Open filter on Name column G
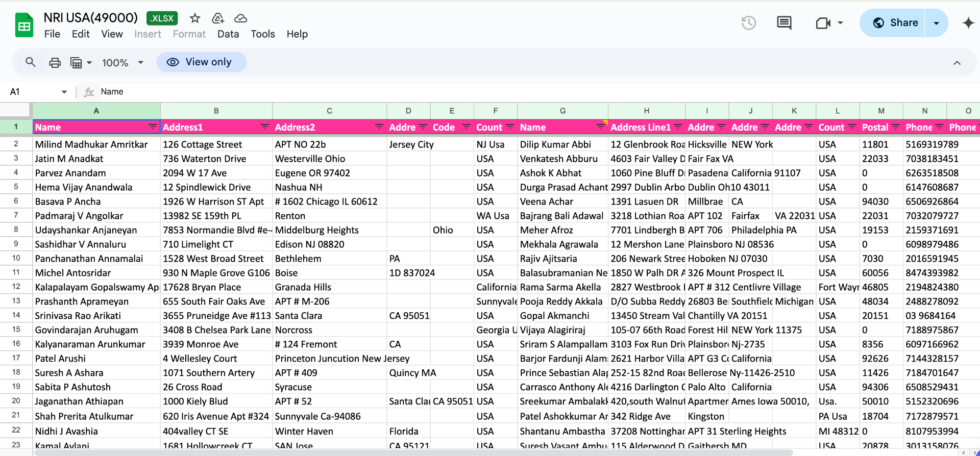Screen dimensions: 980x456 (601, 126)
